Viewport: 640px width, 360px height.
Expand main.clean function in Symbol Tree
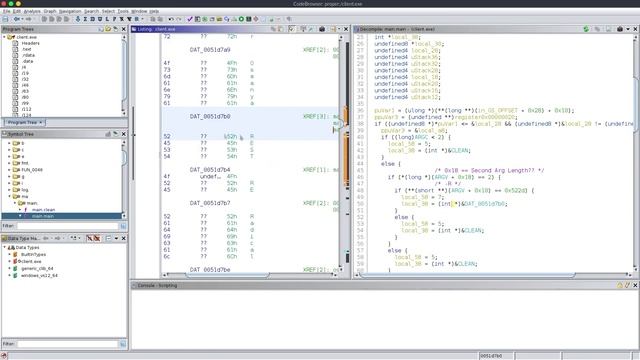[x=20, y=210]
